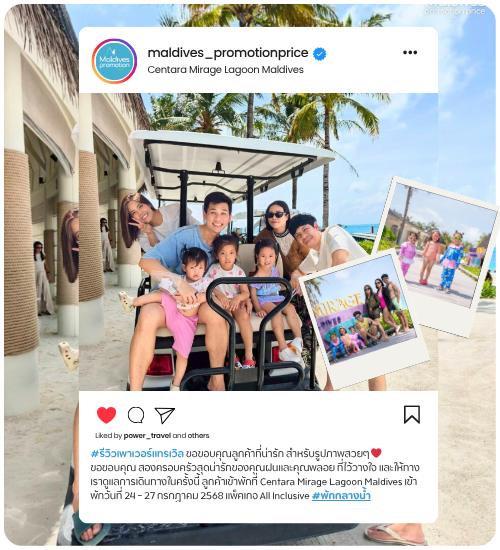The height and width of the screenshot is (550, 500).
Task: Click the promotion price watermark logo
Action: 455,9
